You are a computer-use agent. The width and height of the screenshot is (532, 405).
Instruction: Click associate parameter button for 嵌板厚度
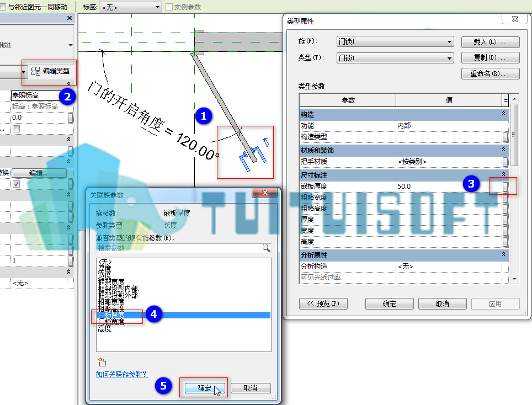[x=505, y=186]
